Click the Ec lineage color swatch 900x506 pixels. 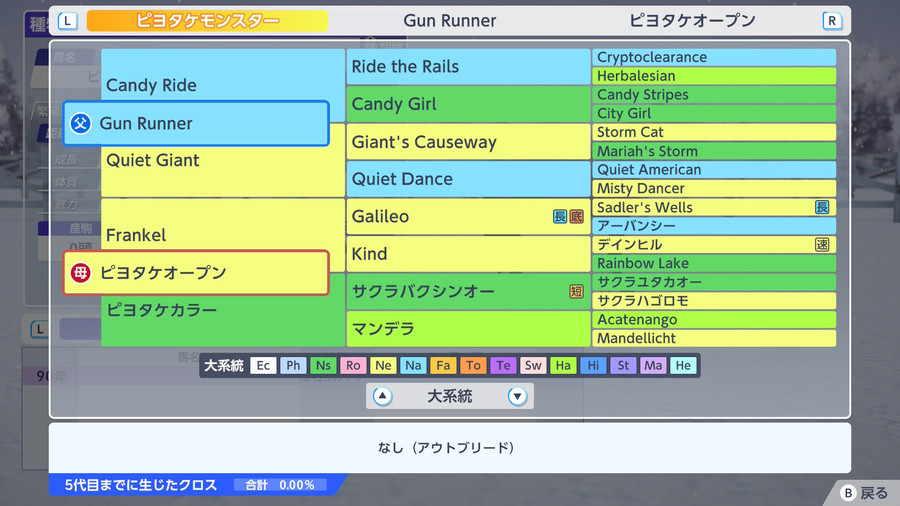(263, 365)
